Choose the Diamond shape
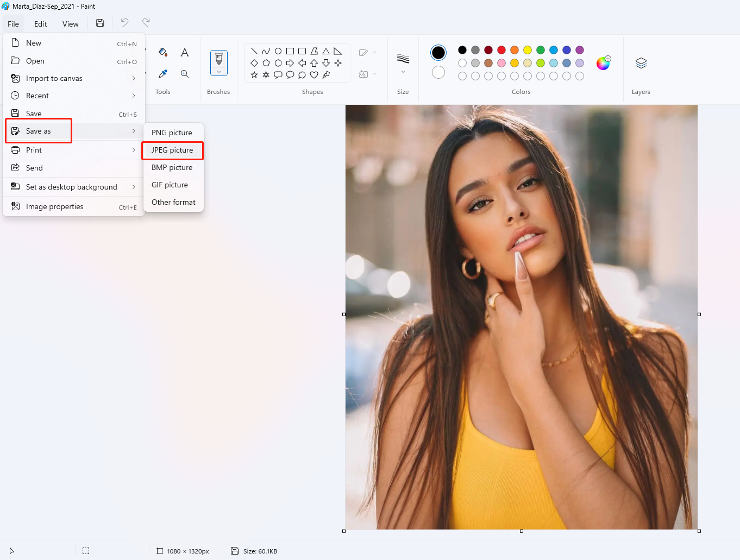Viewport: 740px width, 560px height. (x=254, y=63)
